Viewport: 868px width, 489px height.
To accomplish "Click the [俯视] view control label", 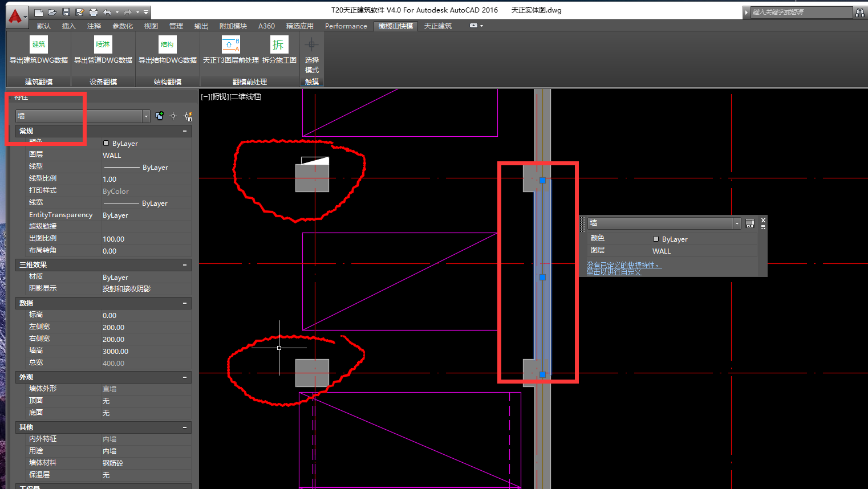I will 220,96.
